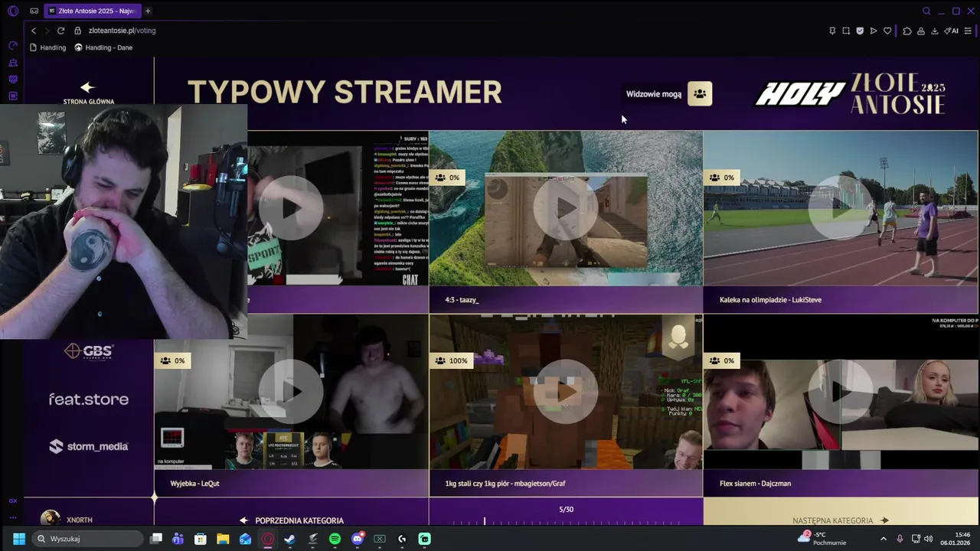The width and height of the screenshot is (980, 551).
Task: Open the GX Corner gamepad icon
Action: (x=34, y=11)
